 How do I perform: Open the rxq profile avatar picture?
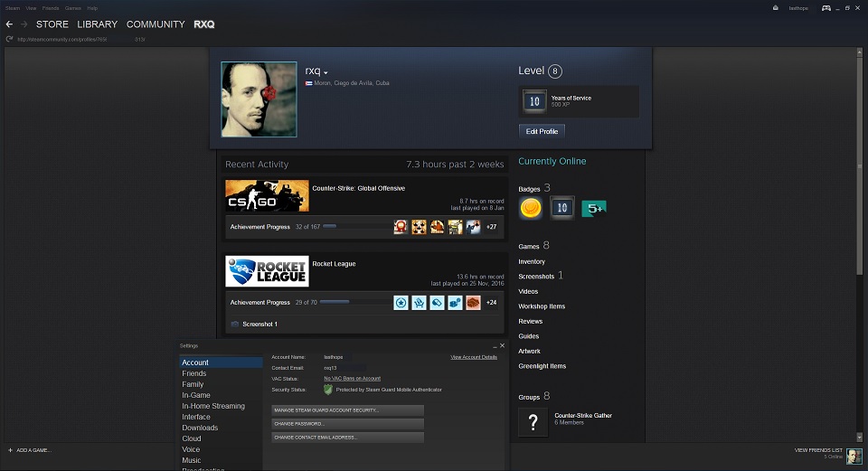259,99
